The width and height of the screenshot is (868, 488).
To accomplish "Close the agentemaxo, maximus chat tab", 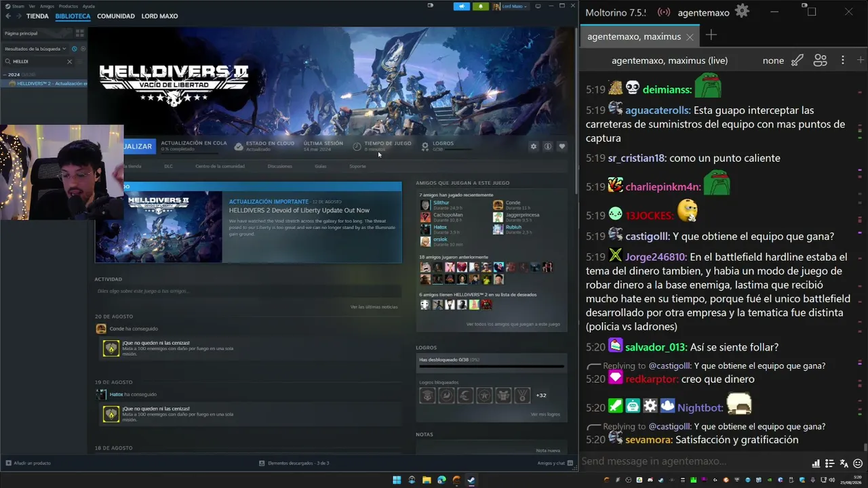I will point(690,37).
